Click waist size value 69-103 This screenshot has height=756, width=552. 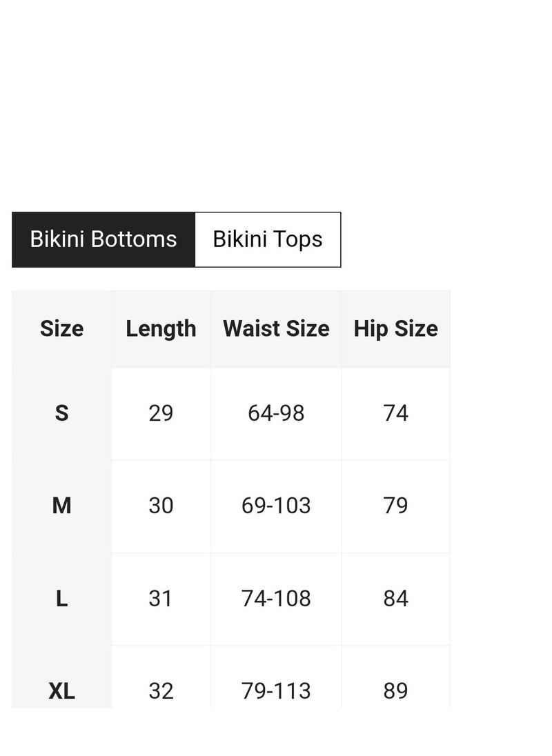tap(276, 506)
